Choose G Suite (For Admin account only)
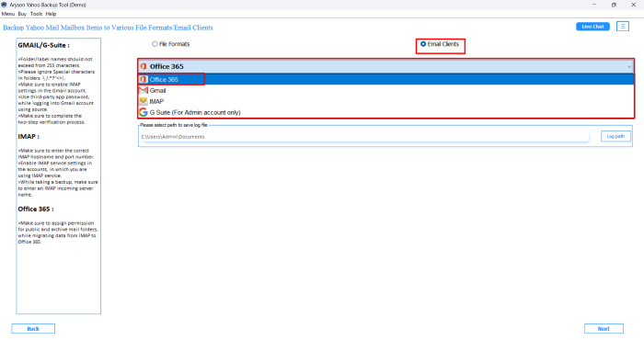 [x=386, y=112]
